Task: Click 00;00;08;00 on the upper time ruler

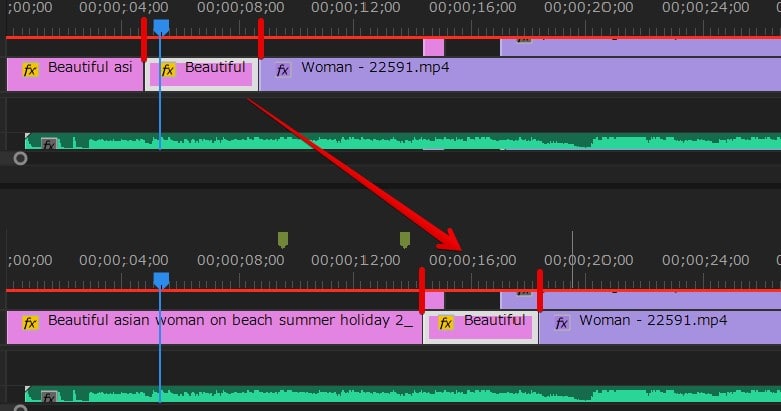Action: [x=241, y=7]
